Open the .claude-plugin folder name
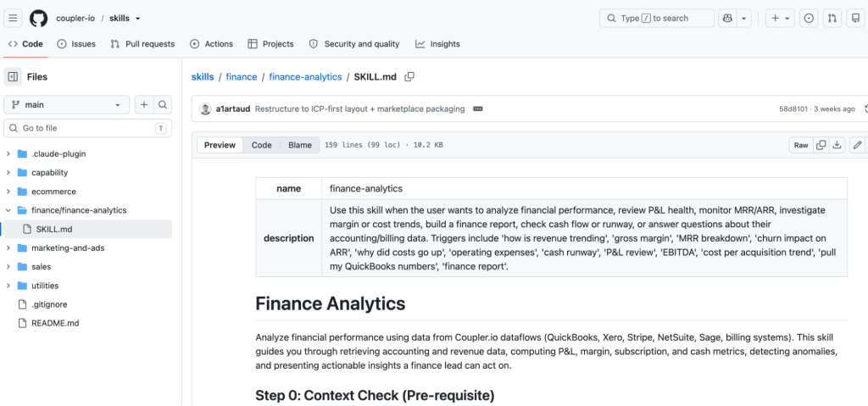 point(58,154)
